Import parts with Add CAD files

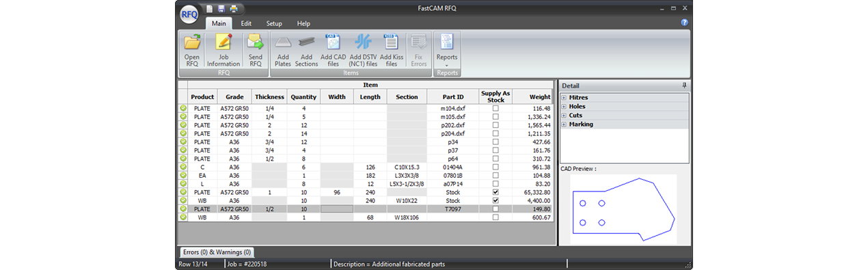(x=334, y=50)
